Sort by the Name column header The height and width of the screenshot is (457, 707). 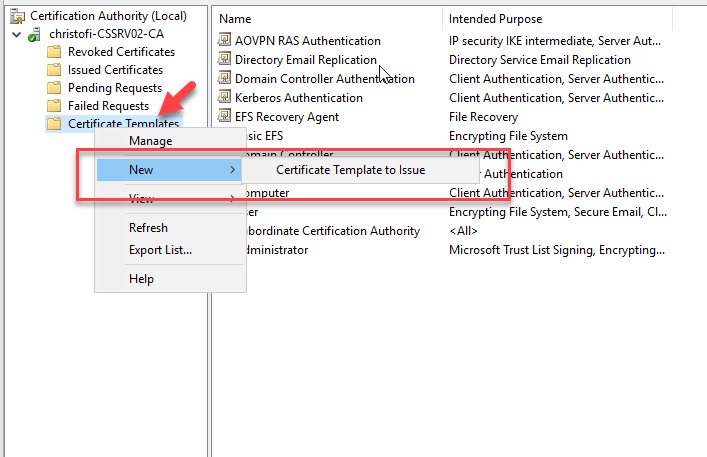pyautogui.click(x=235, y=19)
